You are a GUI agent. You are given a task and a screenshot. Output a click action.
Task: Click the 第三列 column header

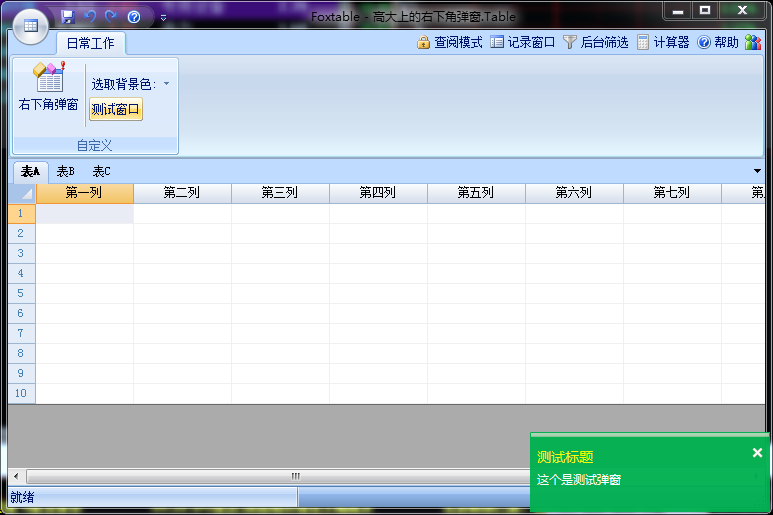pos(280,193)
